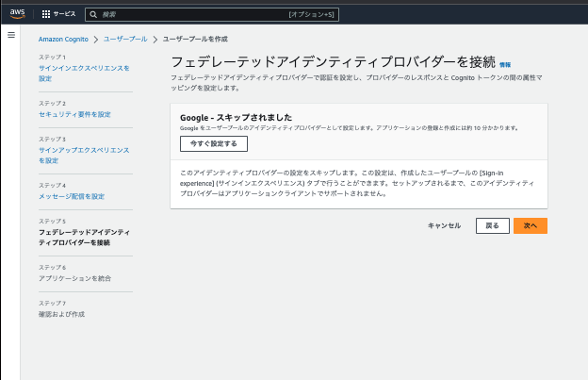
Task: Select the current step フェデレーテッドアイデンティティプロバイダーを接続
Action: coord(85,238)
